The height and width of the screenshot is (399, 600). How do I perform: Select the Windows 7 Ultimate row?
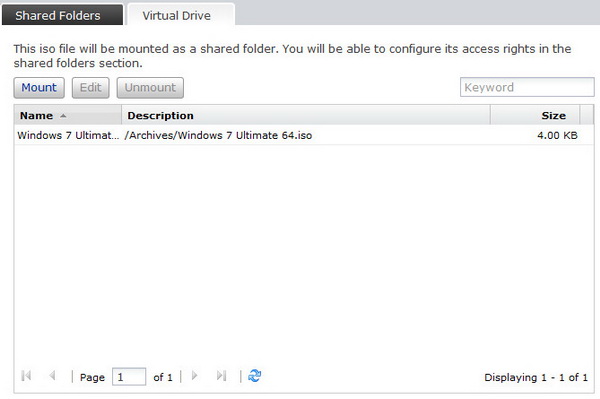pyautogui.click(x=304, y=135)
